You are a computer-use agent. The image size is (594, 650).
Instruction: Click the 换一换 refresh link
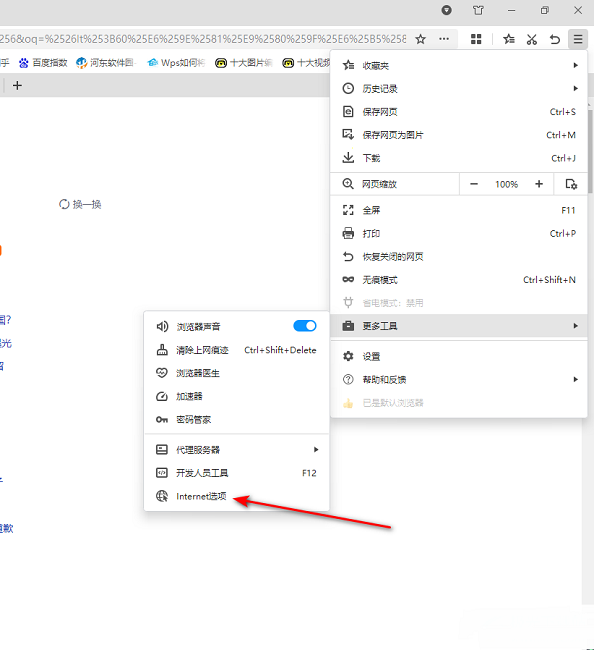pyautogui.click(x=80, y=204)
